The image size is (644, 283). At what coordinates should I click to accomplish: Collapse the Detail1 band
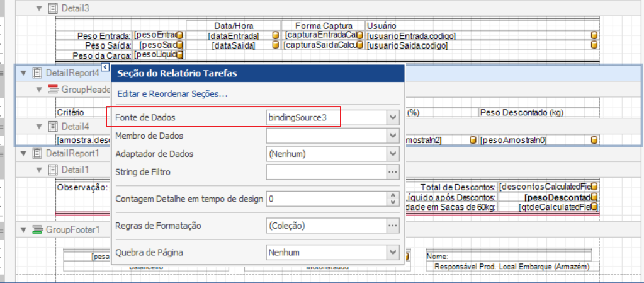click(40, 170)
